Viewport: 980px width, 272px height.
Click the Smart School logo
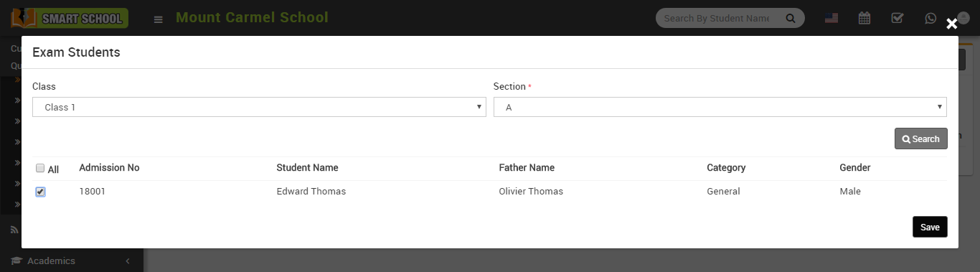tap(70, 18)
